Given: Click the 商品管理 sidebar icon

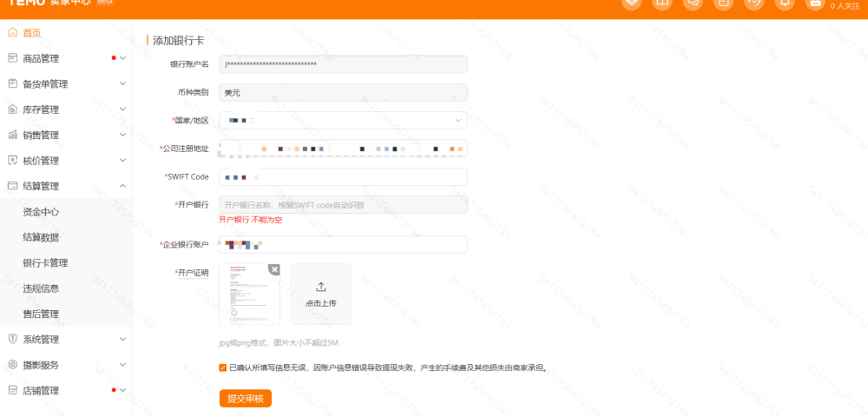Looking at the screenshot, I should [x=12, y=58].
